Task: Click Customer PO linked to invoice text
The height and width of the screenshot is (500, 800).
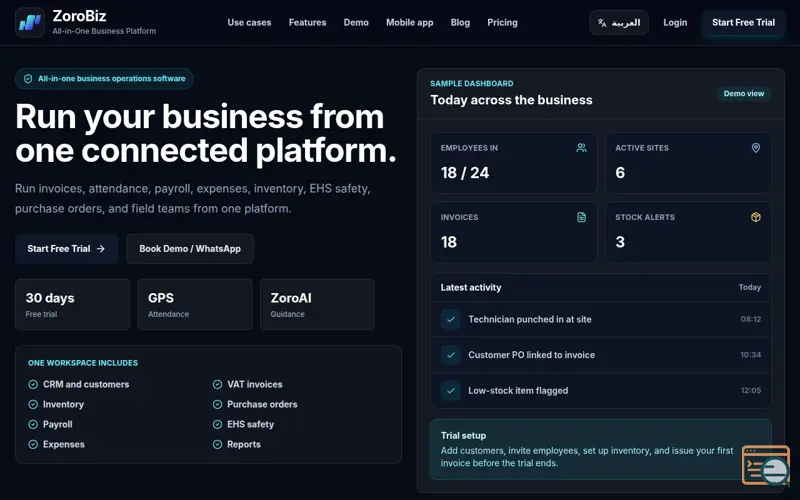Action: [x=532, y=355]
